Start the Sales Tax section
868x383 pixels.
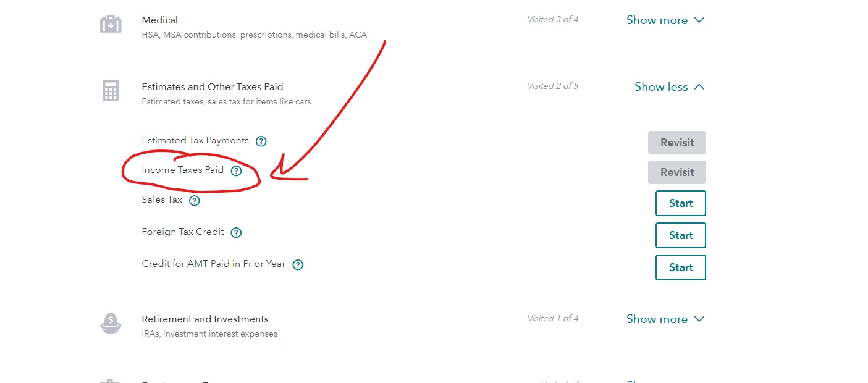681,203
